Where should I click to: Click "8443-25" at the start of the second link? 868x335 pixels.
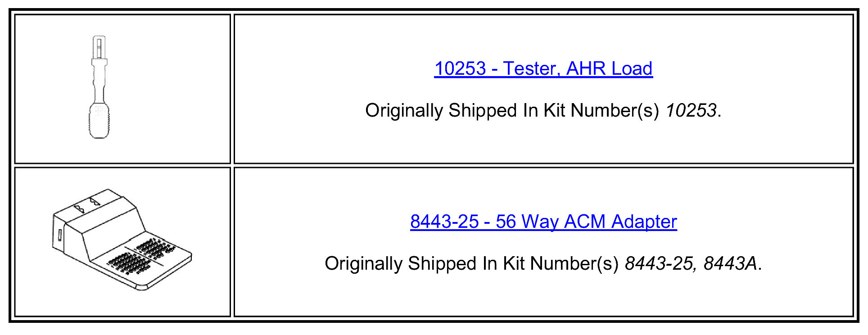point(444,222)
